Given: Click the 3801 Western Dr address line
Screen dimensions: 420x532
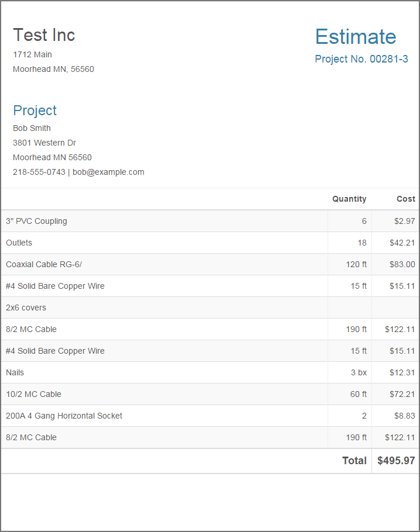Looking at the screenshot, I should (x=44, y=143).
